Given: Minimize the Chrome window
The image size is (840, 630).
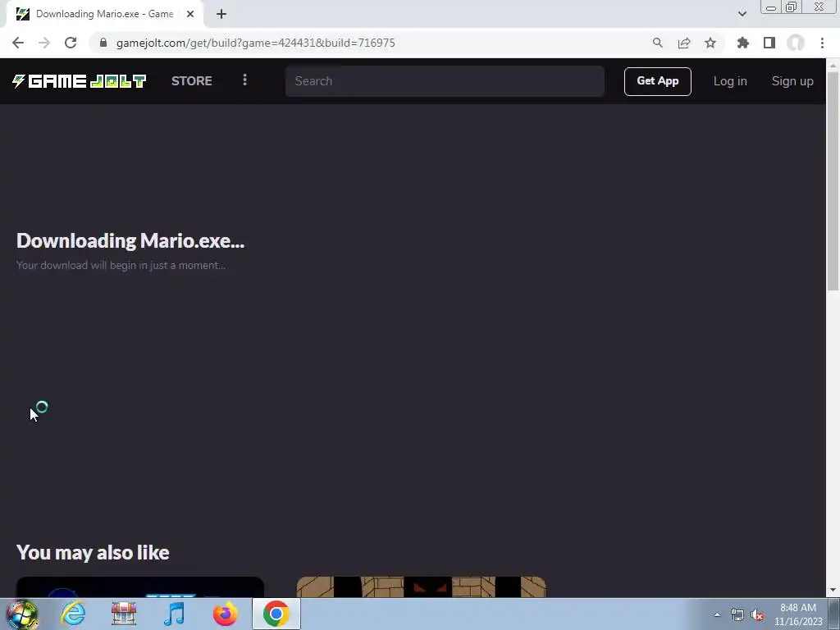Looking at the screenshot, I should click(771, 7).
